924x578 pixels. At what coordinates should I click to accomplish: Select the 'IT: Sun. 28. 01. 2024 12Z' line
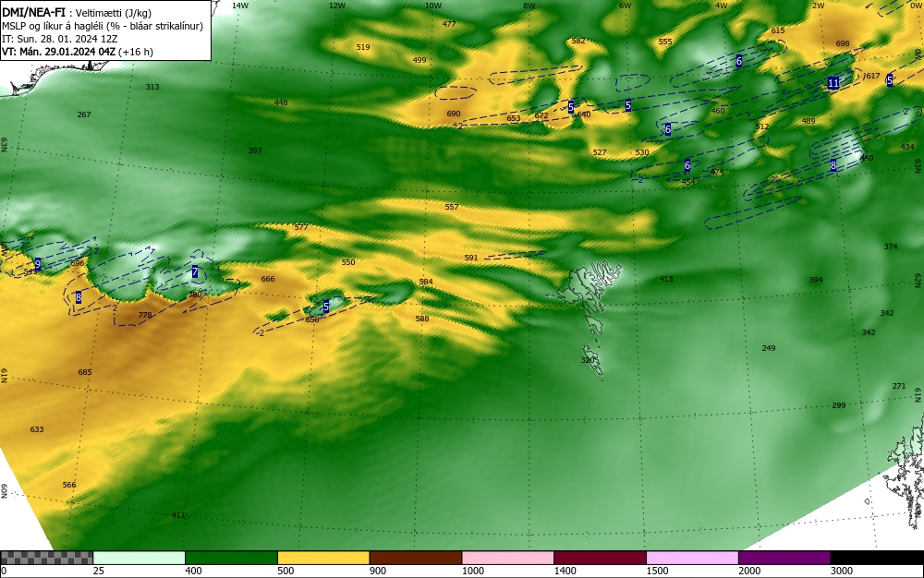tap(60, 39)
